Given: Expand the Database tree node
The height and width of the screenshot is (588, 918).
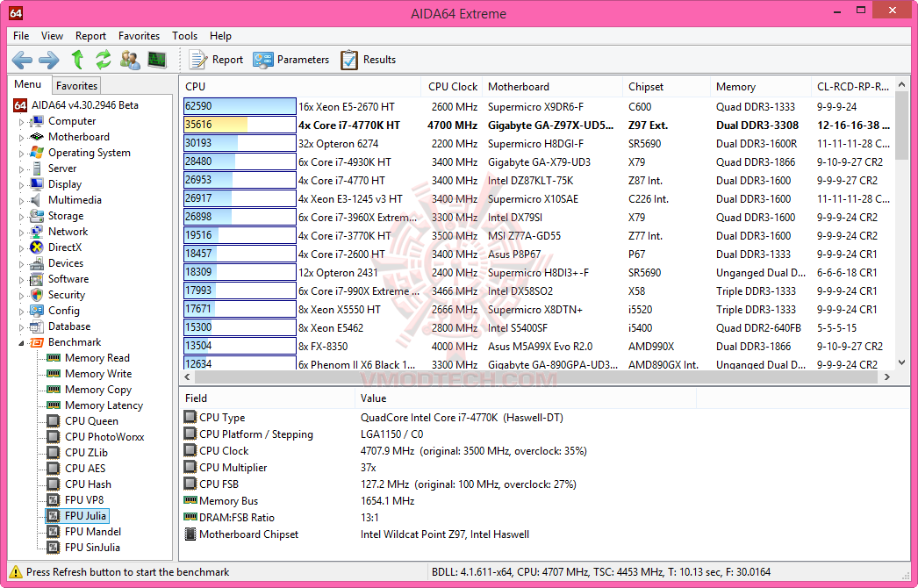Looking at the screenshot, I should click(22, 327).
